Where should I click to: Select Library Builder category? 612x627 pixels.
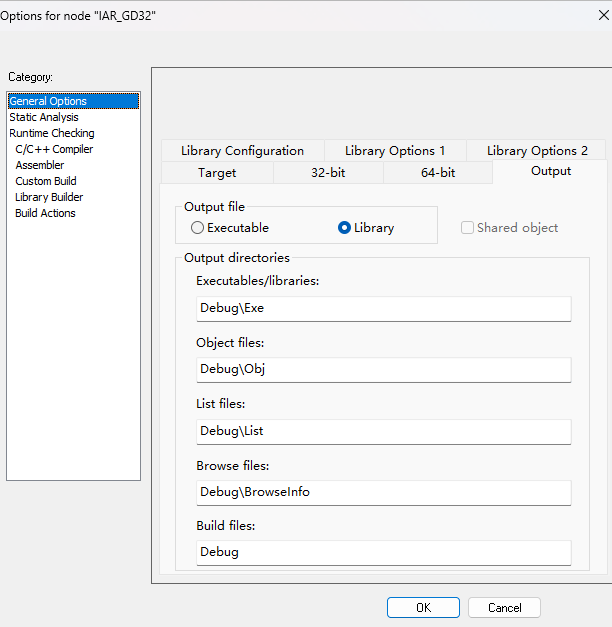[49, 197]
